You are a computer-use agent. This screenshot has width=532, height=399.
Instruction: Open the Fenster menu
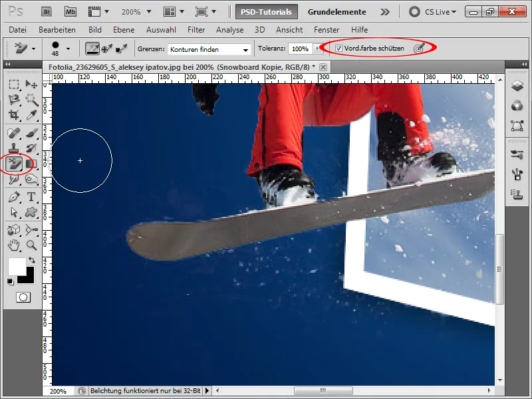click(327, 30)
